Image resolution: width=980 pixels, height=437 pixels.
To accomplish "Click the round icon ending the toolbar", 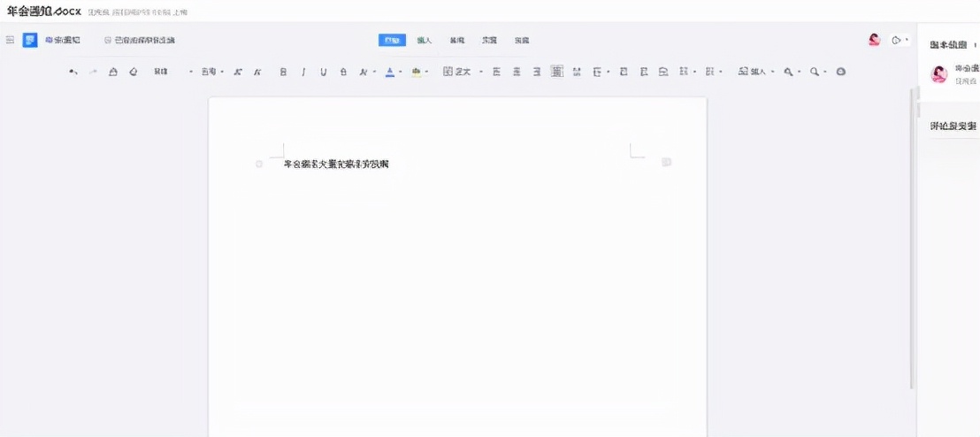I will pos(840,72).
